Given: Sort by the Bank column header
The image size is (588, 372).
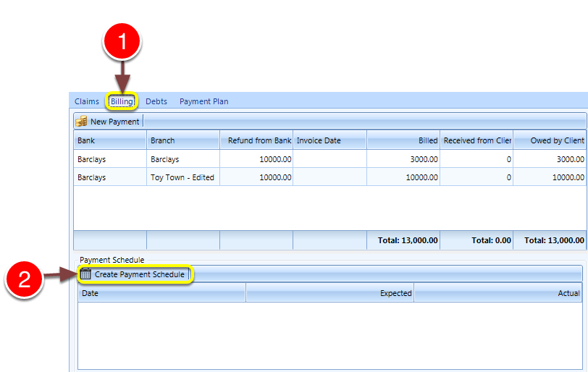Looking at the screenshot, I should tap(110, 140).
